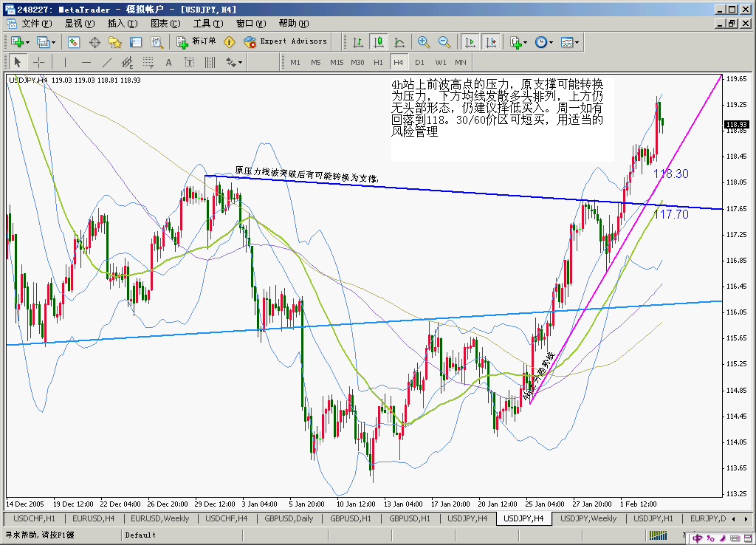This screenshot has width=756, height=545.
Task: Expand the Templates dropdown arrow
Action: point(577,42)
